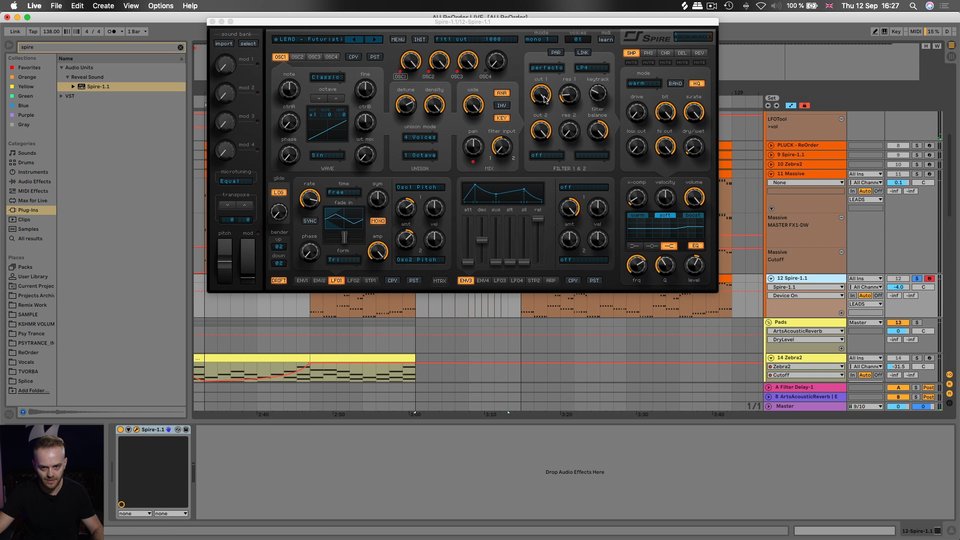Toggle the ANA button in Spire mix

click(x=501, y=93)
